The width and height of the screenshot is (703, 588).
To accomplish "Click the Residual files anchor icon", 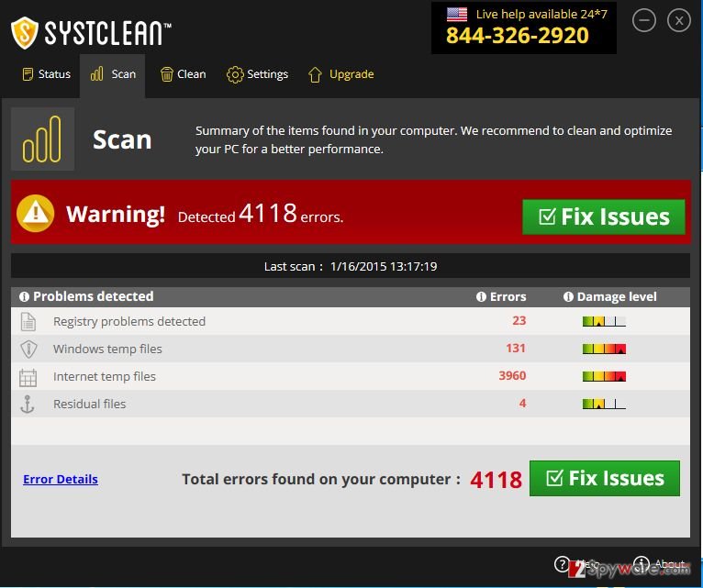I will [28, 405].
